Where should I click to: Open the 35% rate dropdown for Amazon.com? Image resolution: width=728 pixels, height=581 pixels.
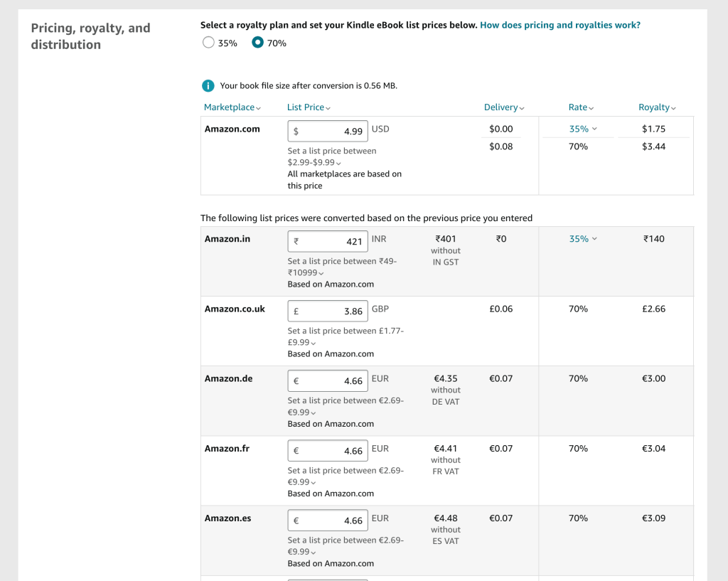pyautogui.click(x=583, y=129)
